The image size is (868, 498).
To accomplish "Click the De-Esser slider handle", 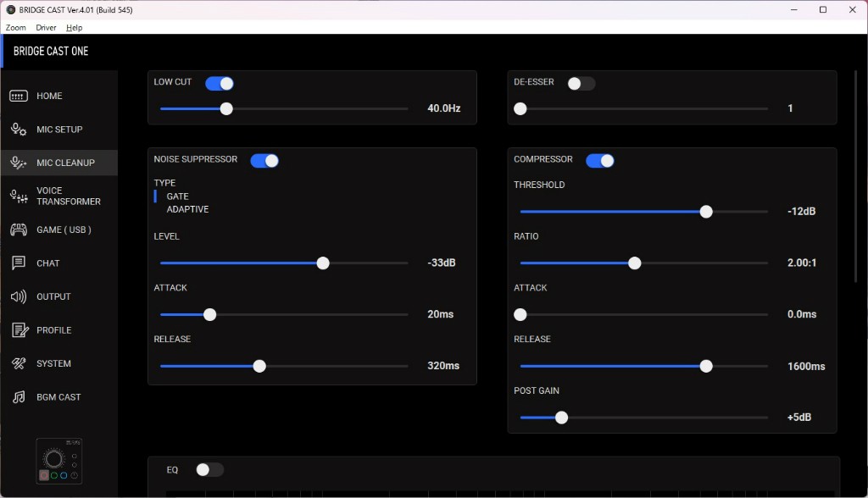I will pyautogui.click(x=520, y=109).
